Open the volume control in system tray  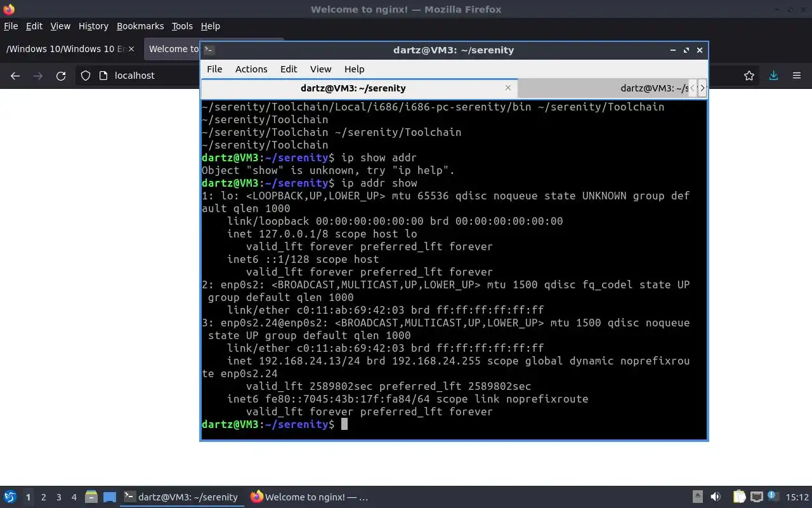[716, 497]
